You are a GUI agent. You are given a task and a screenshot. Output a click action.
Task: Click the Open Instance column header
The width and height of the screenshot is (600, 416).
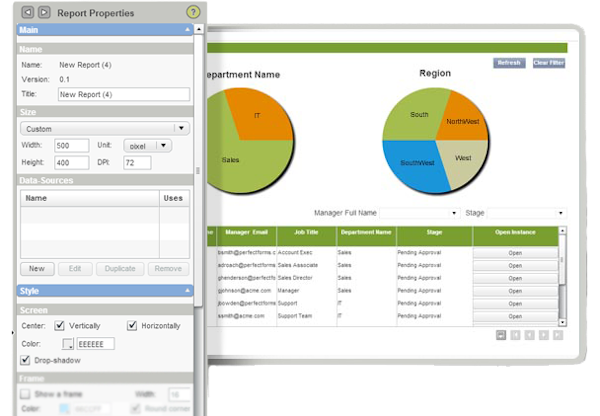[515, 236]
